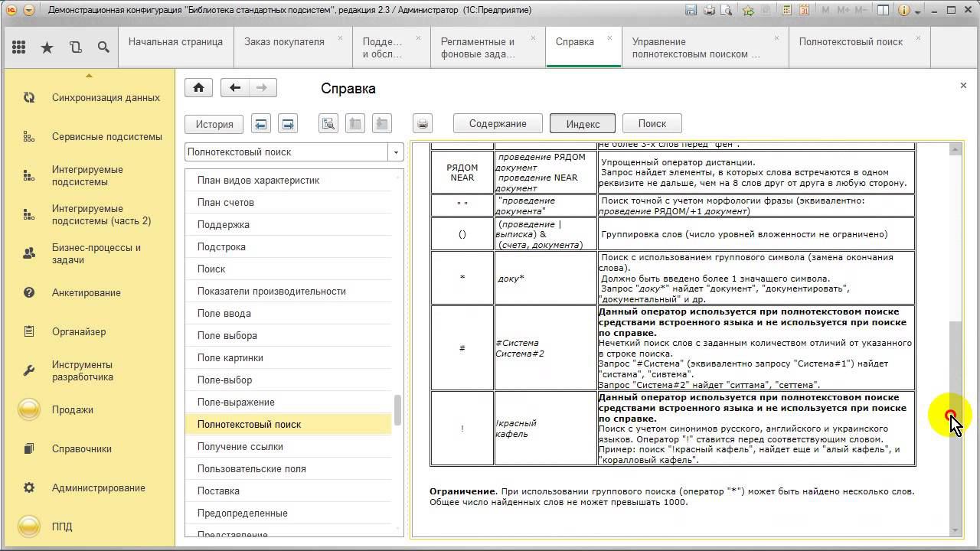Click the index search input field
This screenshot has height=551, width=980.
[287, 152]
